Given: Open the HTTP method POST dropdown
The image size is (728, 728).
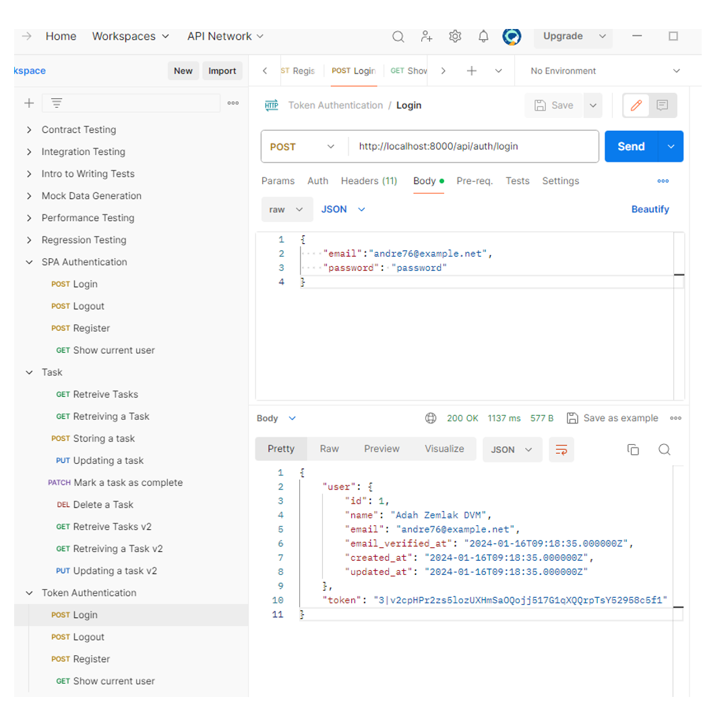Looking at the screenshot, I should (302, 147).
